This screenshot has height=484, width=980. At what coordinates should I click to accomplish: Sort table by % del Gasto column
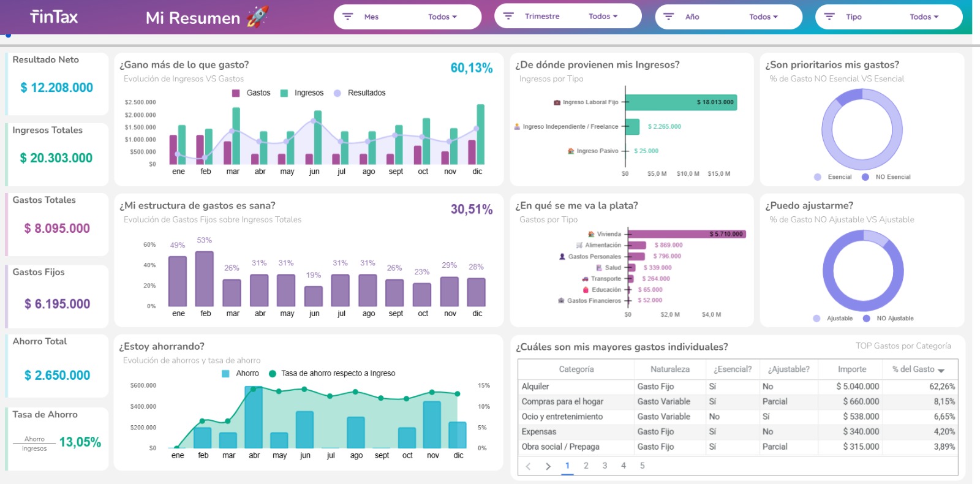[918, 369]
